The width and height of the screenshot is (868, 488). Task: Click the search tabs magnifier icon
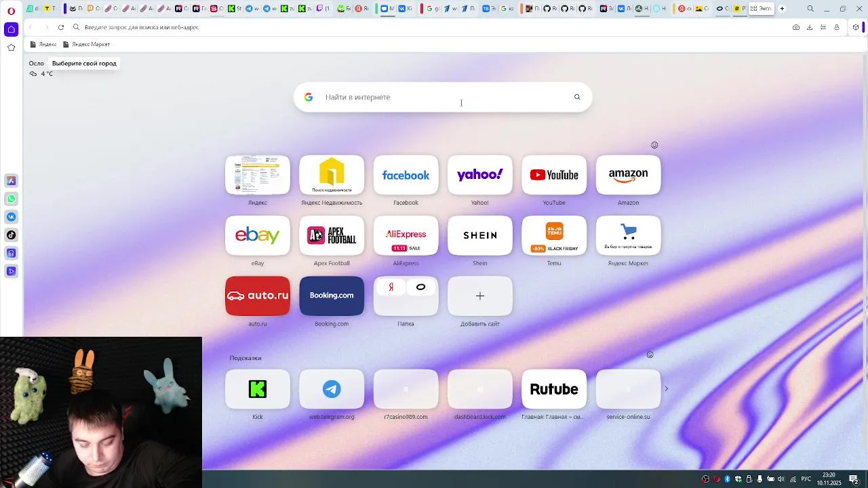(x=810, y=8)
